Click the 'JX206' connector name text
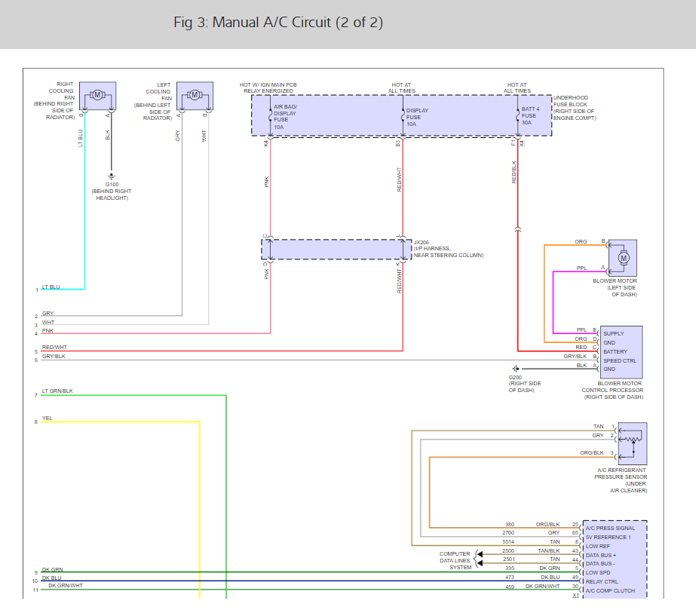 pos(422,242)
